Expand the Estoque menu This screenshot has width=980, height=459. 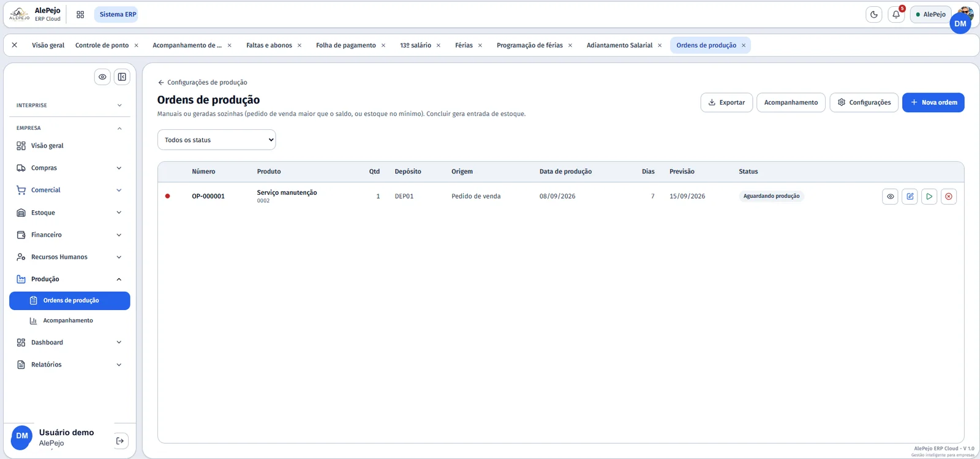(x=70, y=213)
